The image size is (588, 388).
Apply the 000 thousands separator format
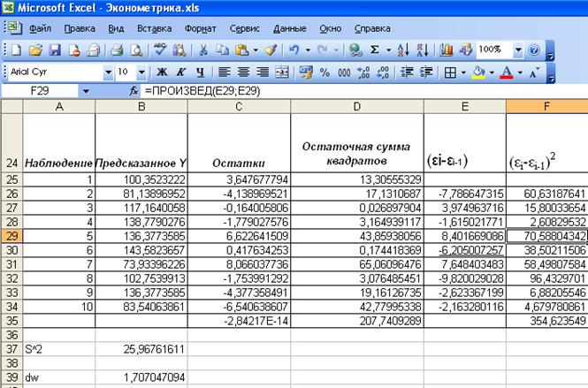344,72
